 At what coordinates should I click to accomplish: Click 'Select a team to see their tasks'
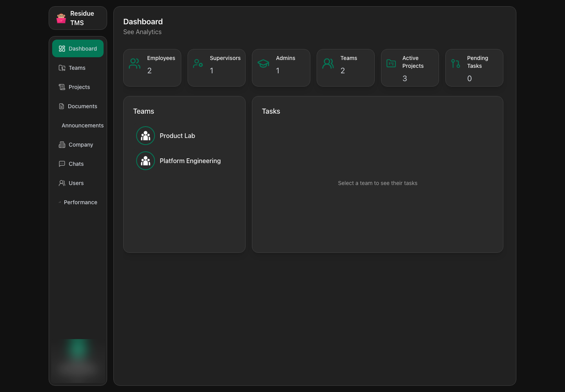tap(378, 183)
